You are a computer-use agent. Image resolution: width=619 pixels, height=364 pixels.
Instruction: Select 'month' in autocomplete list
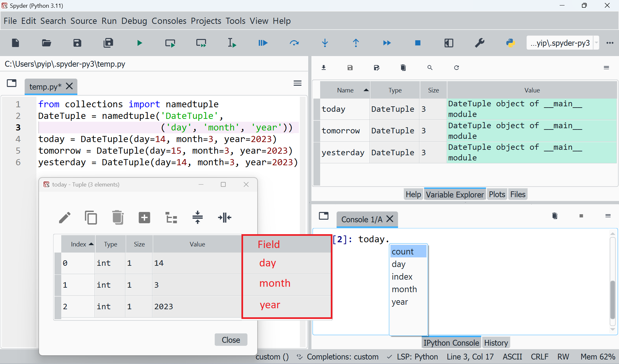[404, 289]
